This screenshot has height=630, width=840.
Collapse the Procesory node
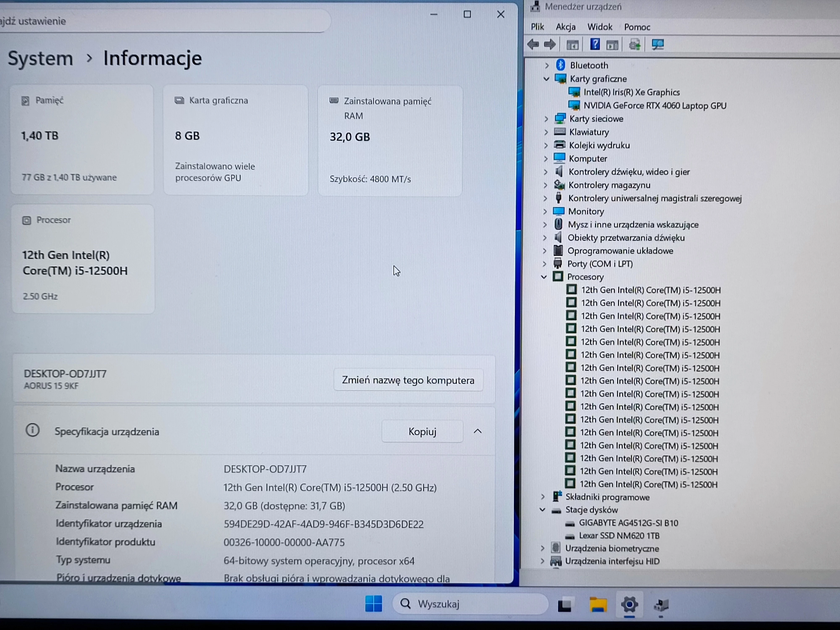(x=544, y=277)
